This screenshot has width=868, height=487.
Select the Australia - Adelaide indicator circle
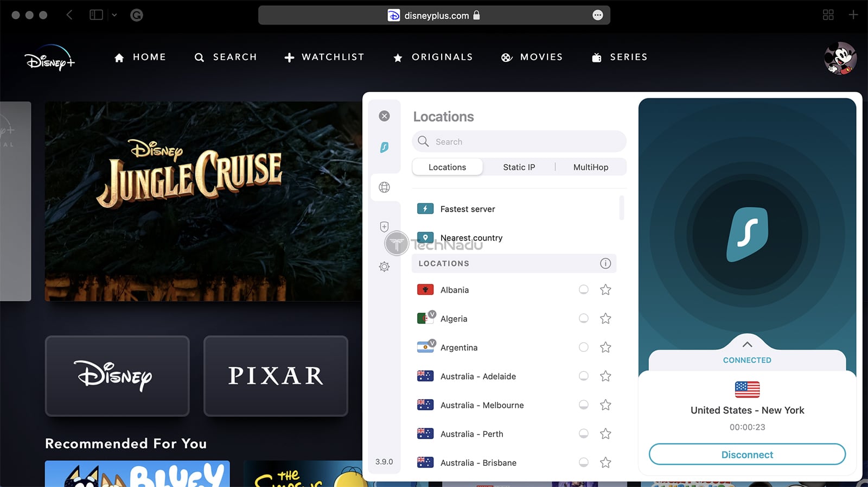pyautogui.click(x=584, y=376)
